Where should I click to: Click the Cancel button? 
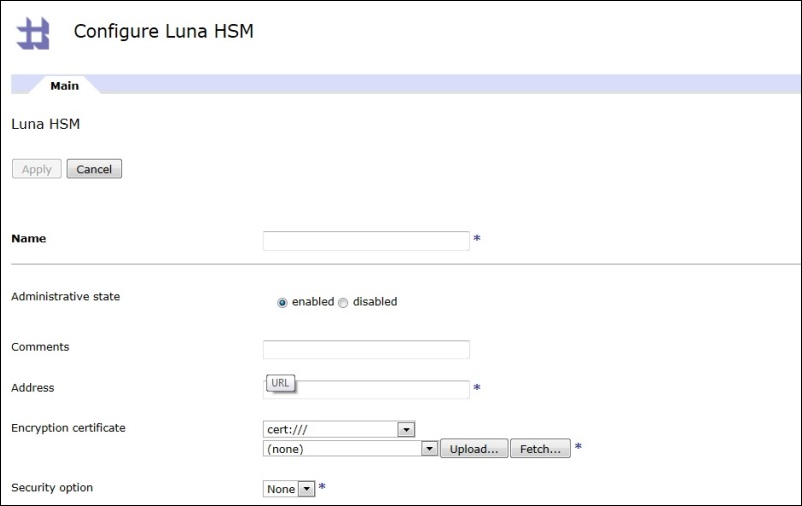click(x=94, y=169)
